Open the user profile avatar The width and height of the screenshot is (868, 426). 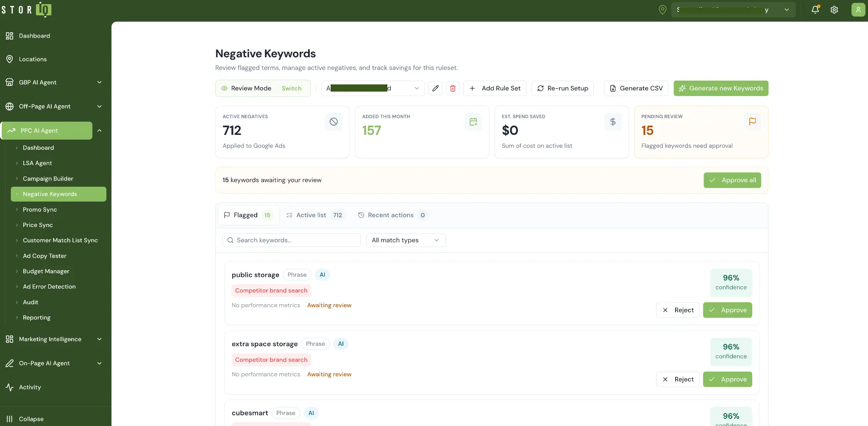tap(858, 10)
